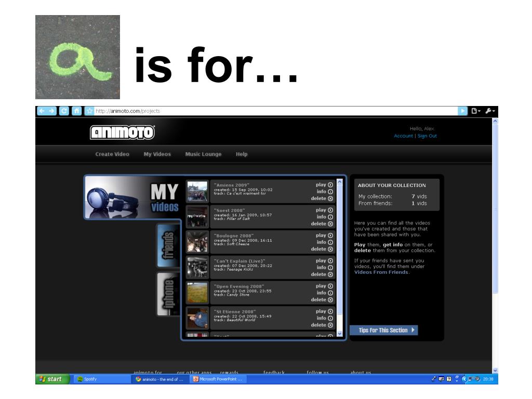The height and width of the screenshot is (399, 532).
Task: Click the "Beautiful World" track name
Action: click(x=241, y=320)
